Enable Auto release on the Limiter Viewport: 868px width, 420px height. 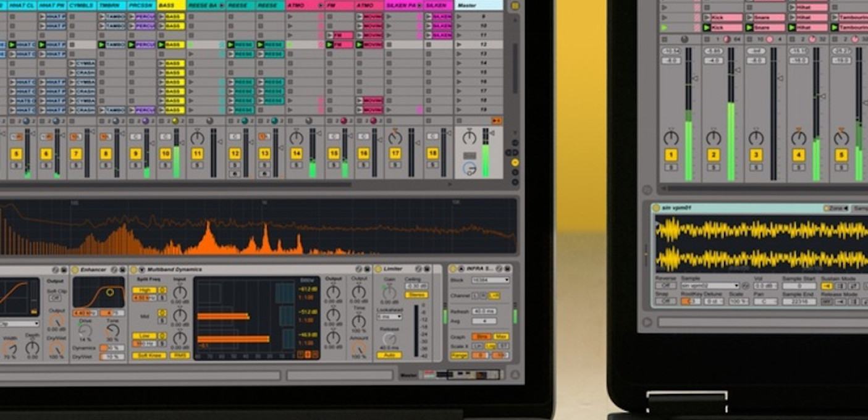tap(389, 355)
